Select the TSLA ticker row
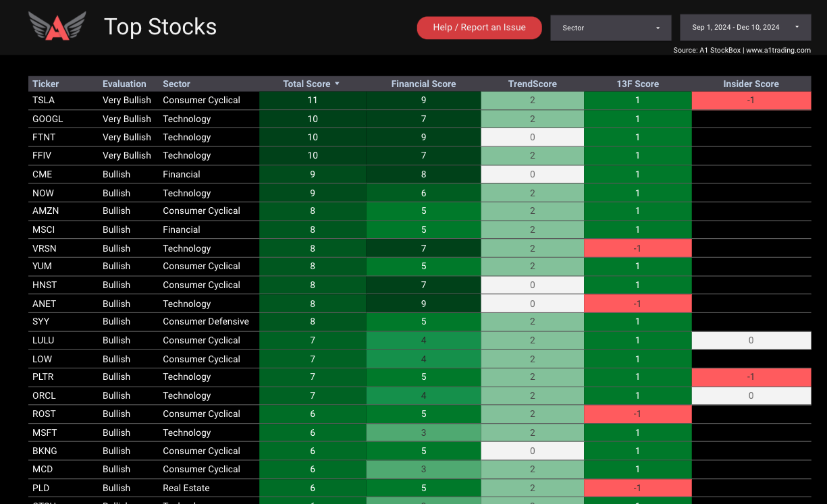The height and width of the screenshot is (504, 827). 44,100
